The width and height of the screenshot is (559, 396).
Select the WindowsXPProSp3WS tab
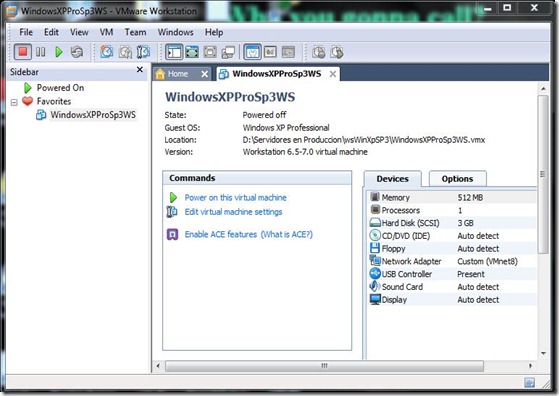point(277,74)
